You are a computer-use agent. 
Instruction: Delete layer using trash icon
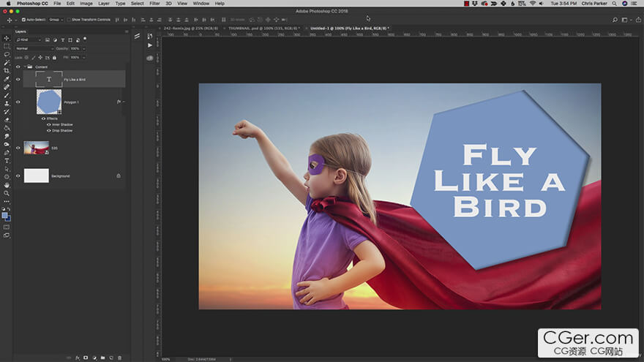click(120, 358)
